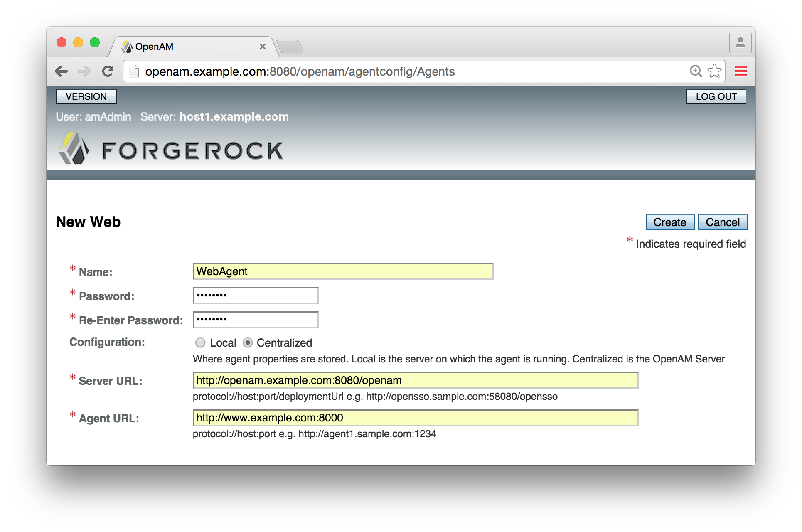Click 'Indicates required field' text
The image size is (802, 532).
coord(691,244)
